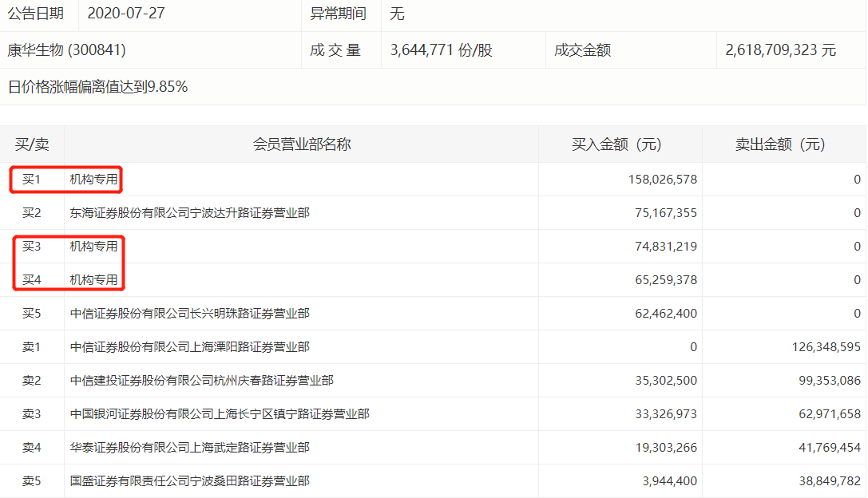Click the 成交金额 label
This screenshot has width=868, height=498.
point(582,50)
